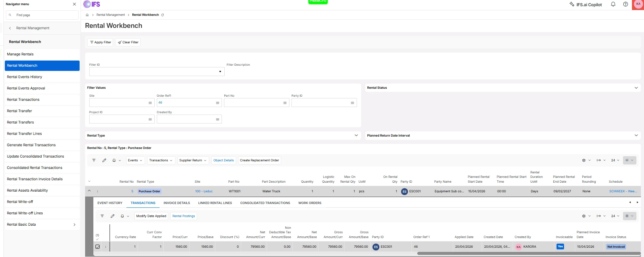Click the IFS logo
This screenshot has height=257, width=644.
[x=92, y=4]
